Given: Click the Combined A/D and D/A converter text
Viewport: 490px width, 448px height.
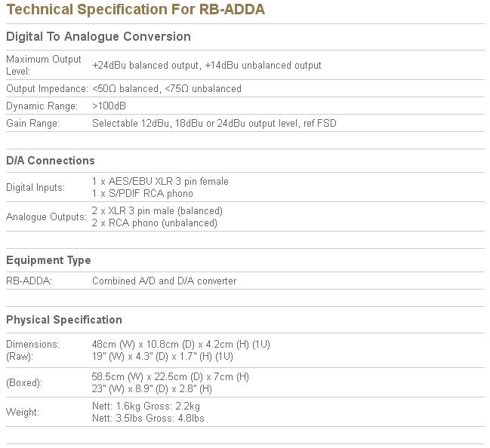Looking at the screenshot, I should 164,281.
